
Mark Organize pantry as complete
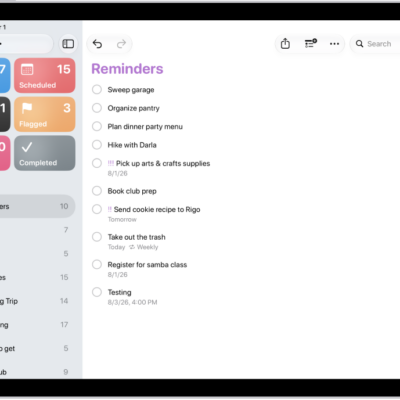tap(97, 108)
